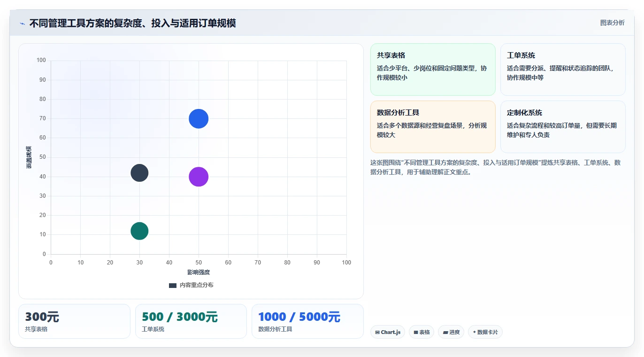Viewport: 644px width, 357px height.
Task: Click the icon inside the 表格 chip
Action: pyautogui.click(x=416, y=333)
